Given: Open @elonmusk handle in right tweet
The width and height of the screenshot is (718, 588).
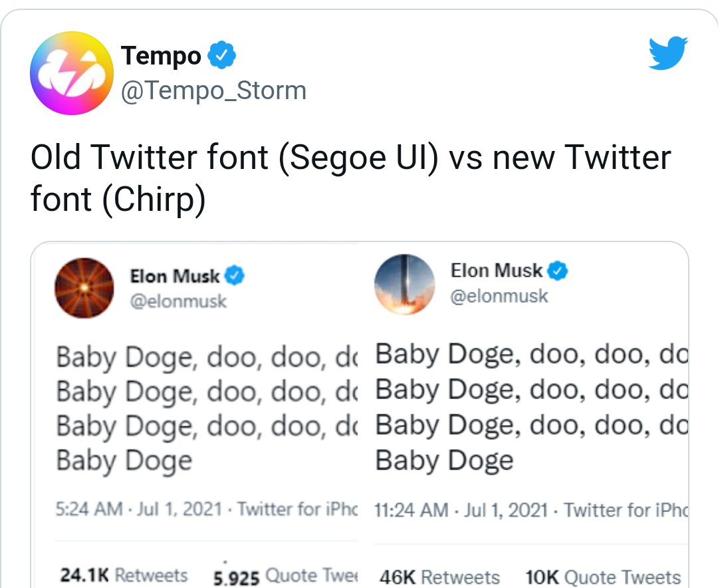Looking at the screenshot, I should point(499,296).
